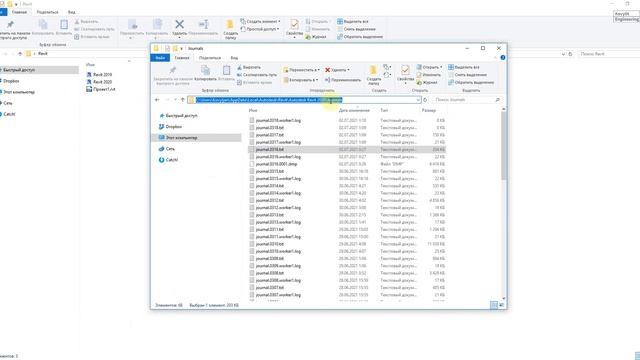Click Создать папку in Journals ribbon
The height and width of the screenshot is (360, 640).
(x=373, y=75)
